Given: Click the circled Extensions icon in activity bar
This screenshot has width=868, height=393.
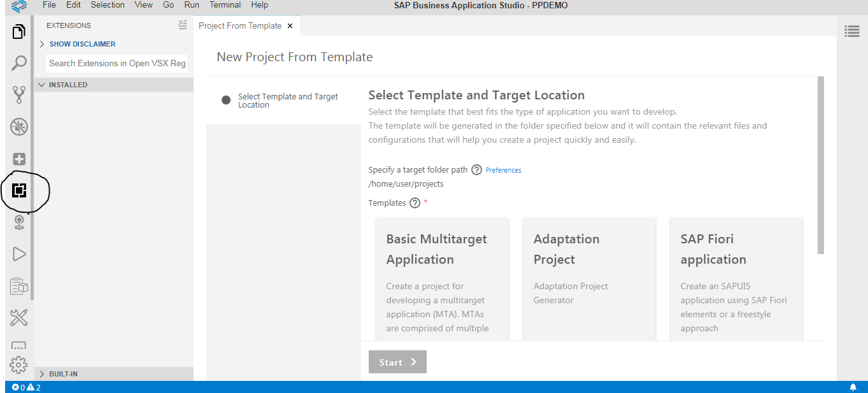Looking at the screenshot, I should coord(19,190).
